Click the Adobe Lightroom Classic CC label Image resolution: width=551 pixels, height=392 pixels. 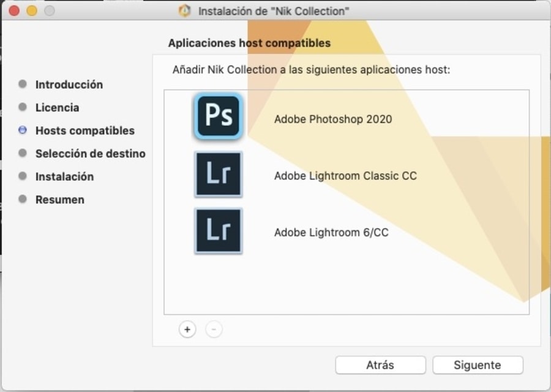click(345, 175)
